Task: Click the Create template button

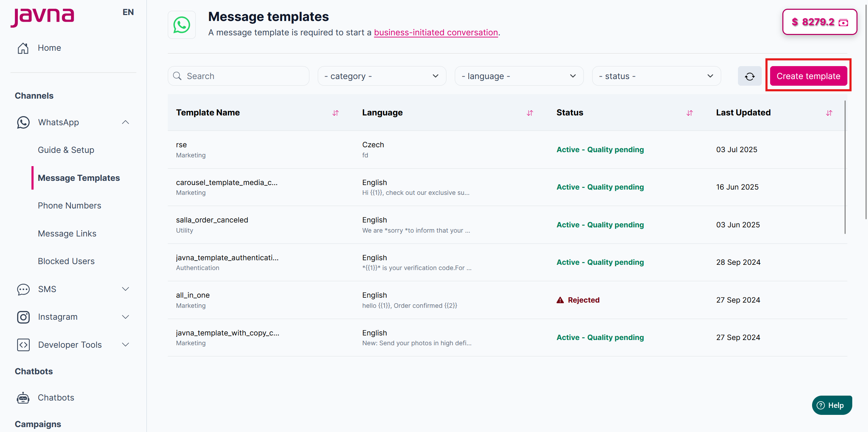Action: [x=808, y=76]
